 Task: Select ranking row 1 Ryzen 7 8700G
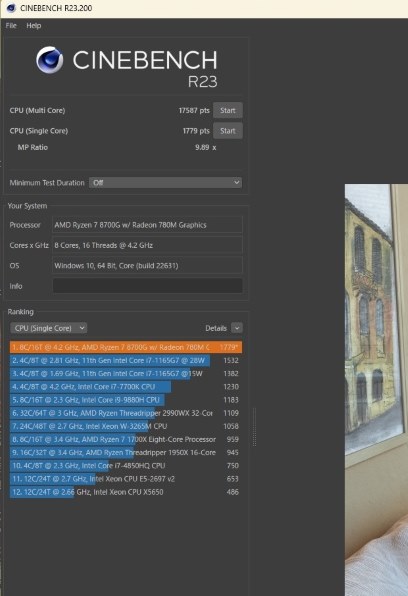click(x=126, y=347)
